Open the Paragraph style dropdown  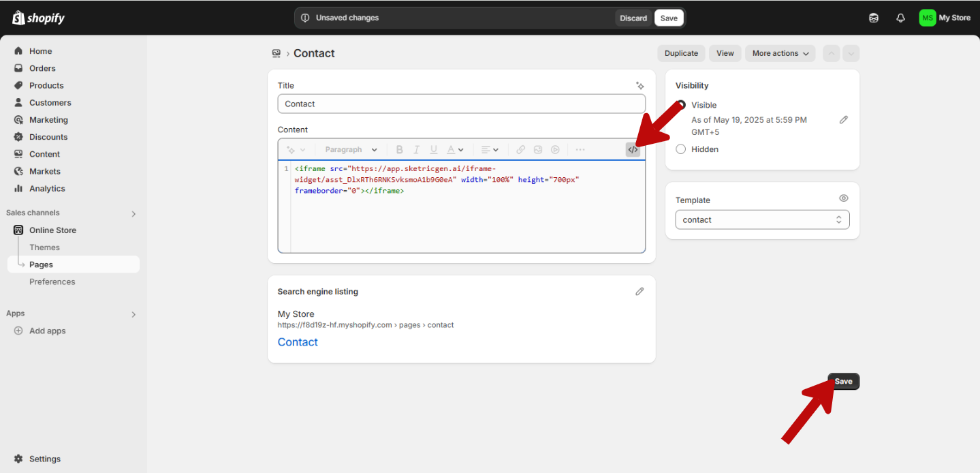pyautogui.click(x=349, y=149)
